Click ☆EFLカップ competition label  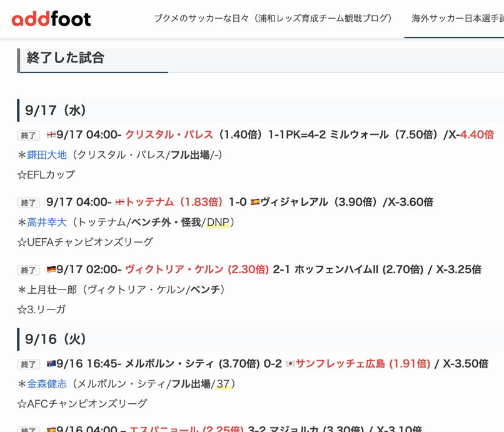click(x=46, y=175)
